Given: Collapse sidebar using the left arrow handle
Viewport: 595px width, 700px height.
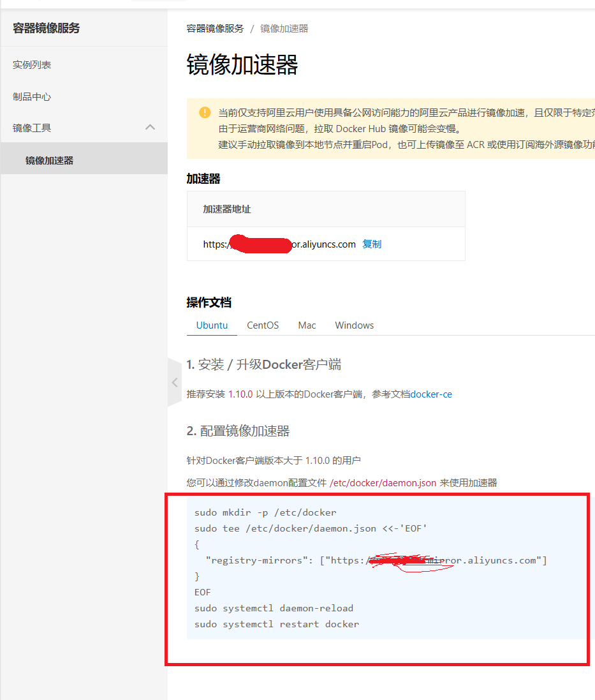Looking at the screenshot, I should [175, 383].
